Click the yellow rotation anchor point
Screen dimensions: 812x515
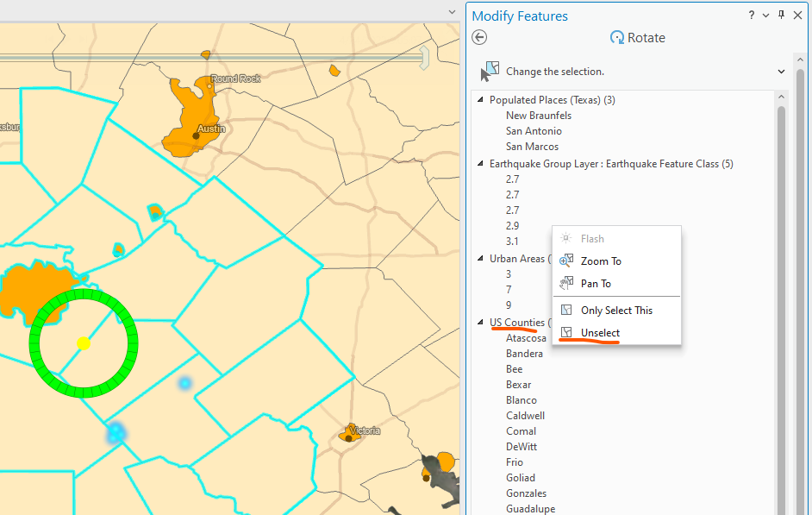click(84, 343)
